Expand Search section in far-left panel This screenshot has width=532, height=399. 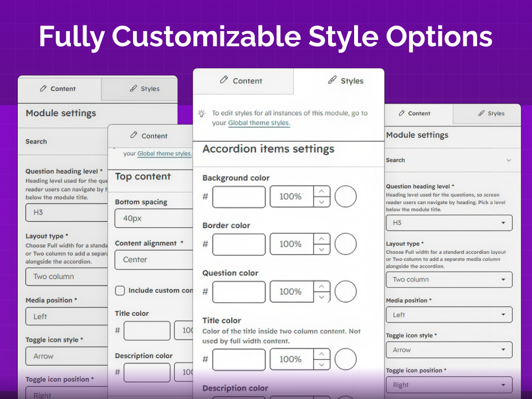click(x=63, y=141)
